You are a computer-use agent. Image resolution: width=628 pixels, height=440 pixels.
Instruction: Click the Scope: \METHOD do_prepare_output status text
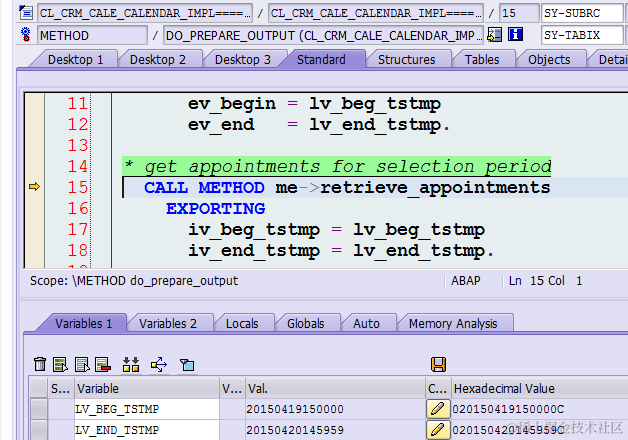pyautogui.click(x=134, y=281)
